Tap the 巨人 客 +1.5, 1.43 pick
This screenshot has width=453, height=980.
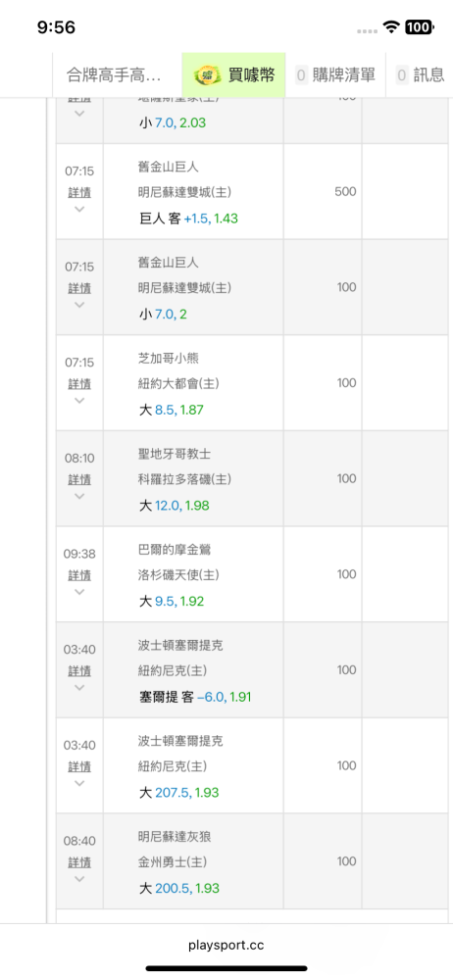tap(188, 219)
